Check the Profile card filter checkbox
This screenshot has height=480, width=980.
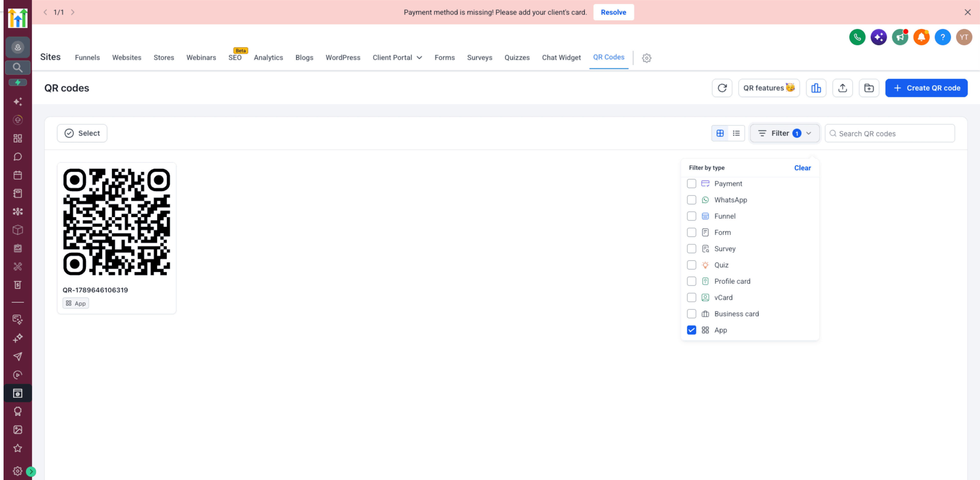point(691,281)
